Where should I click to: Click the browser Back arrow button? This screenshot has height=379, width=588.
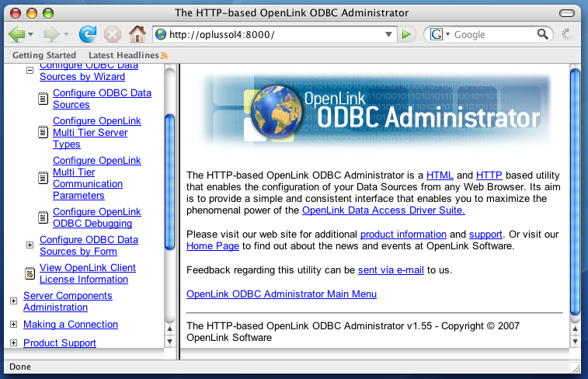click(x=16, y=34)
